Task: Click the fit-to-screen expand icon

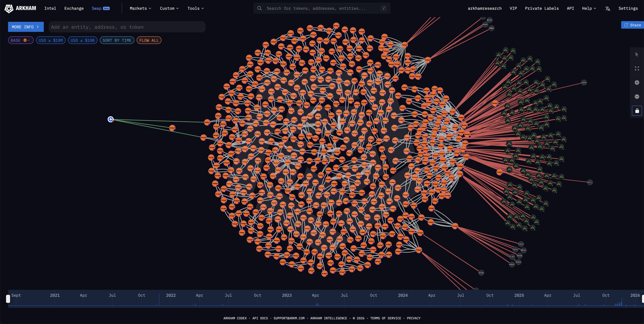Action: 637,68
